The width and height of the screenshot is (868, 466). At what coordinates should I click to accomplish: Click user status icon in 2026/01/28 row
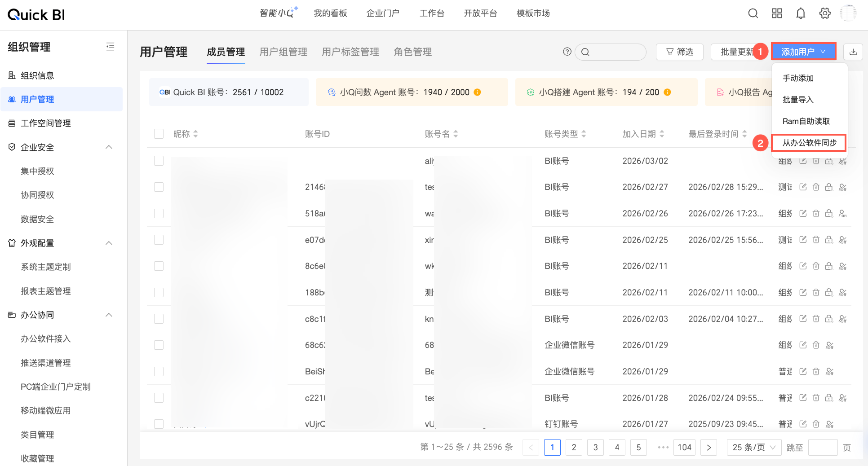tap(842, 398)
